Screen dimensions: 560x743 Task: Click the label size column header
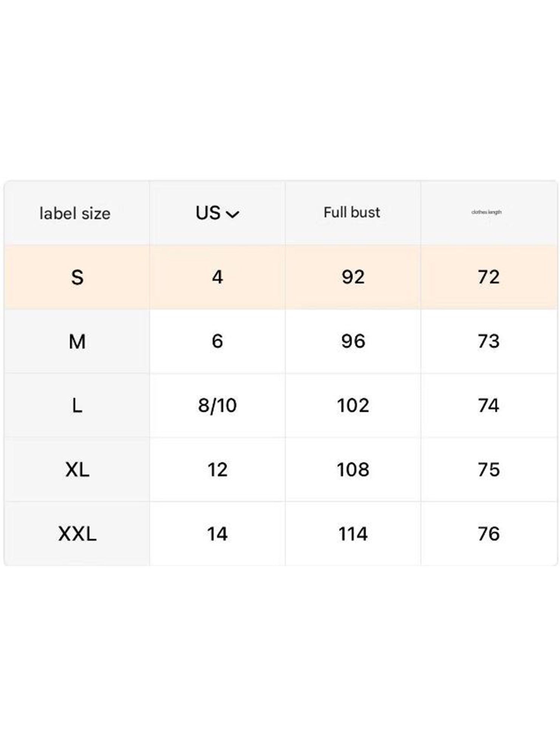pyautogui.click(x=75, y=214)
